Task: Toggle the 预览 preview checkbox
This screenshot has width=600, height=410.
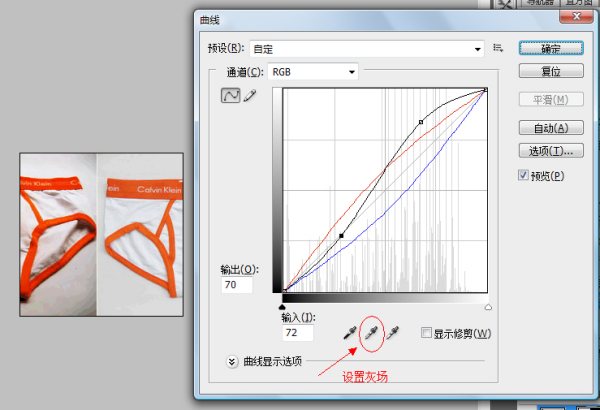Action: [523, 175]
